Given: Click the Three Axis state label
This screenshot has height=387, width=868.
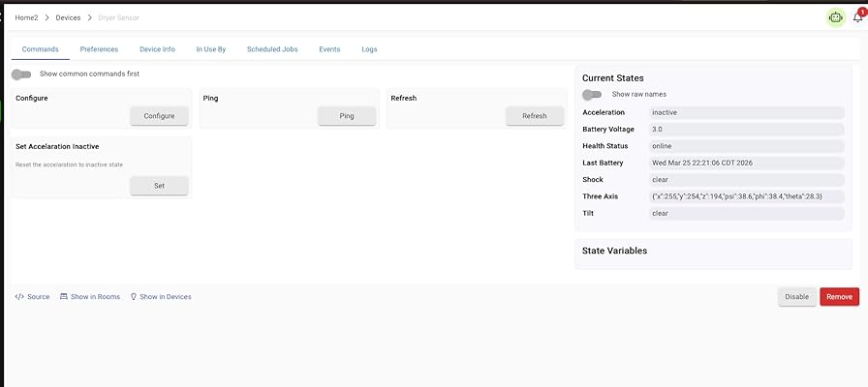Looking at the screenshot, I should point(600,196).
